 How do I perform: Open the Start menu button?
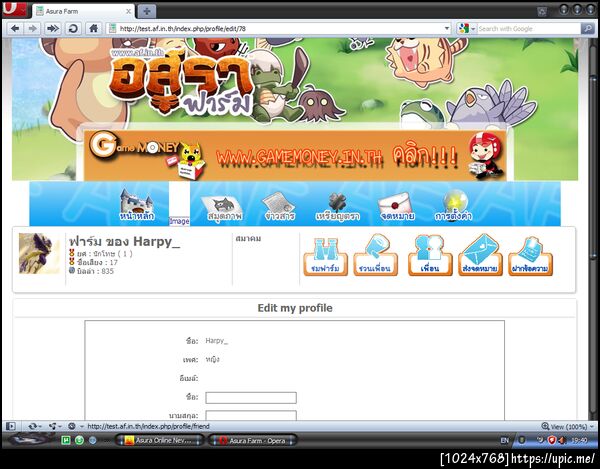pyautogui.click(x=31, y=440)
